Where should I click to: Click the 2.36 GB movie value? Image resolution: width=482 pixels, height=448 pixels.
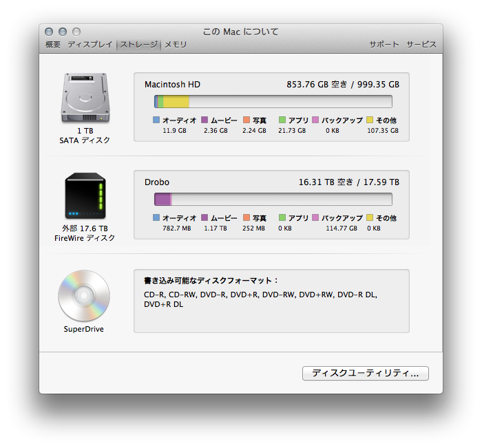click(x=216, y=131)
